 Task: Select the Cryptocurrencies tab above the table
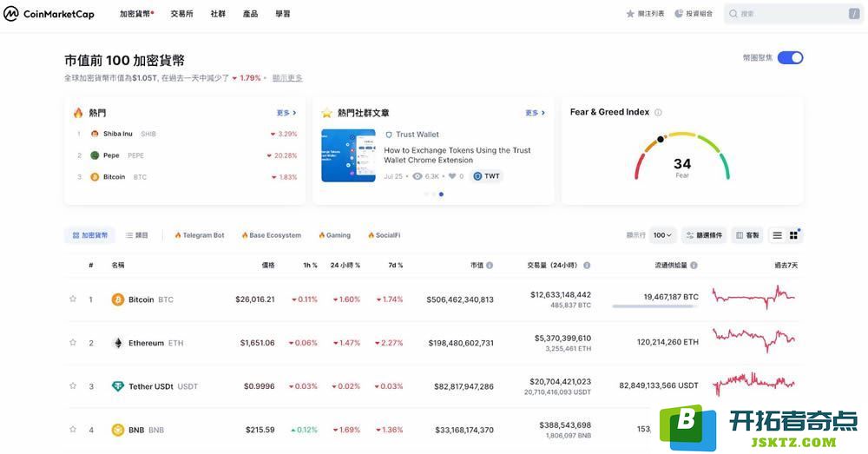click(89, 235)
